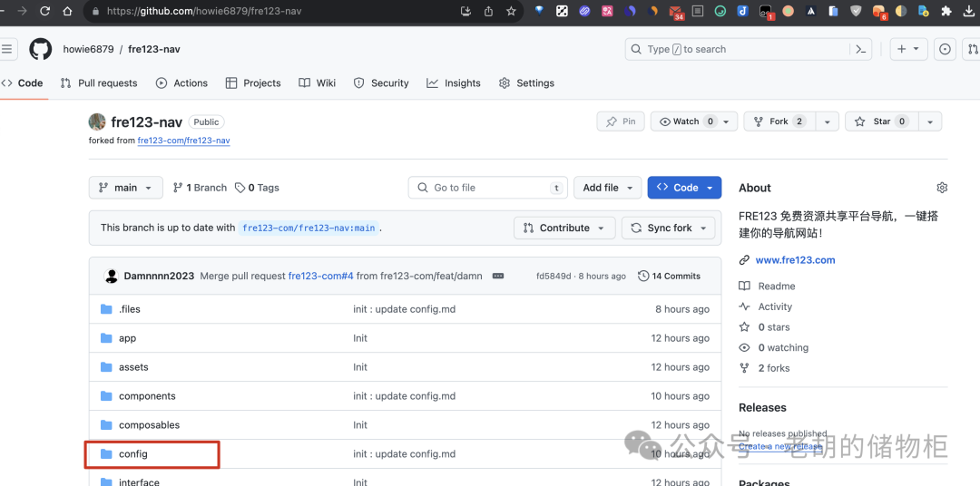The image size is (980, 486).
Task: Open the howie6879 user link
Action: click(88, 49)
